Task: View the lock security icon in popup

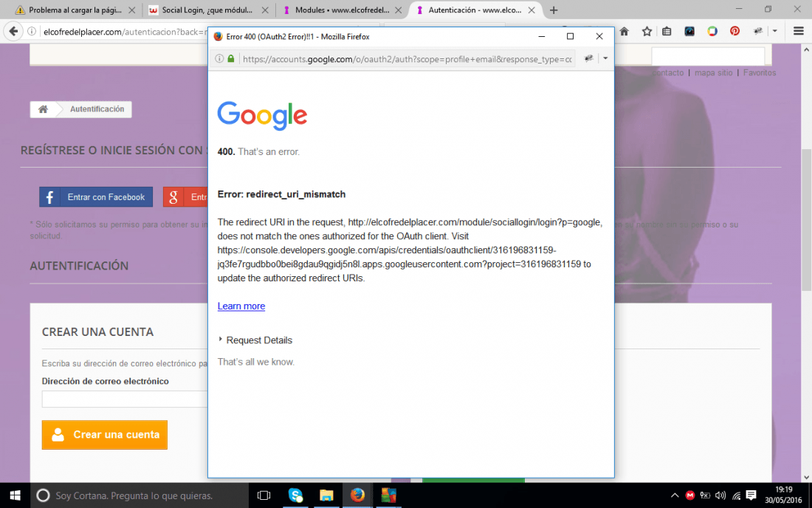Action: click(231, 58)
